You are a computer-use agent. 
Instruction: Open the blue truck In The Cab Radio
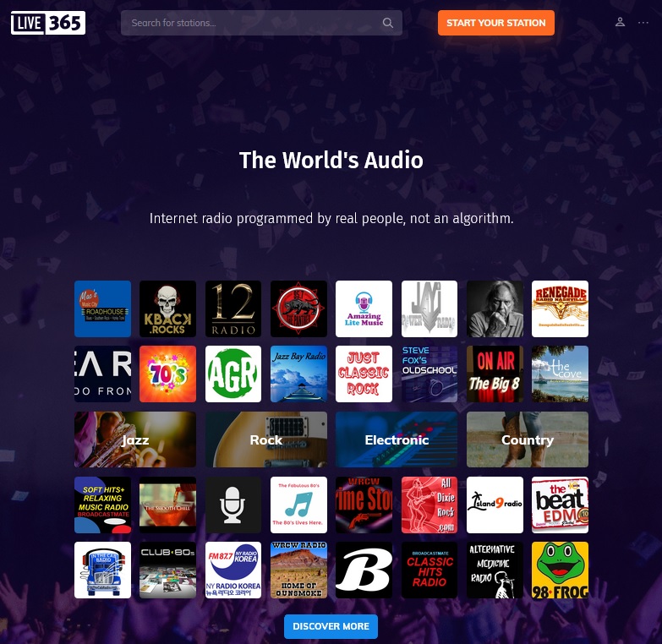coord(102,570)
